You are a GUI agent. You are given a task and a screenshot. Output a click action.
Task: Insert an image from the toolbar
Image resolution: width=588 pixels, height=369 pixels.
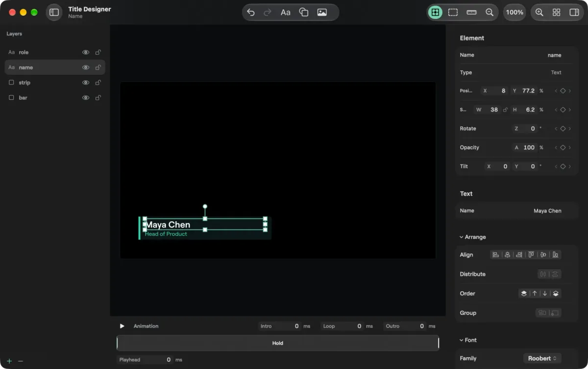(322, 12)
